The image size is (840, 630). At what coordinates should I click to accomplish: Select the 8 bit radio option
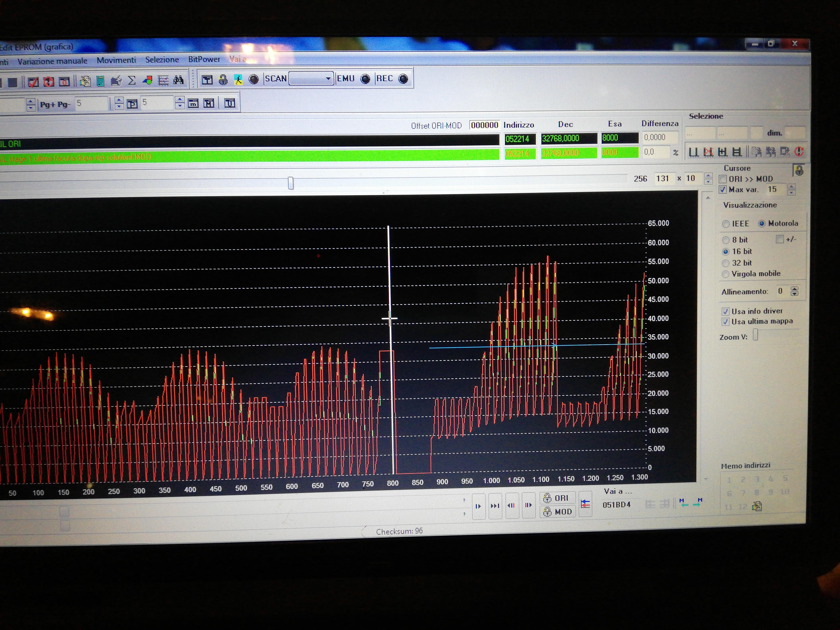(726, 240)
